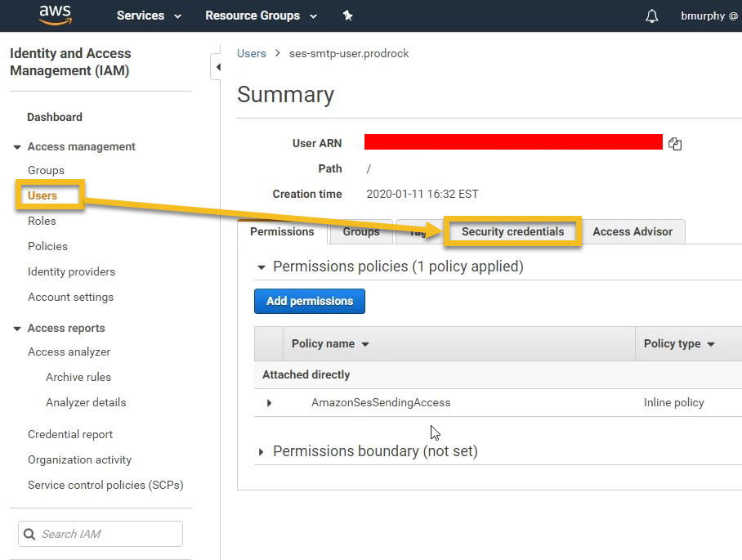This screenshot has height=560, width=742.
Task: Open the Credential report page
Action: [x=70, y=434]
